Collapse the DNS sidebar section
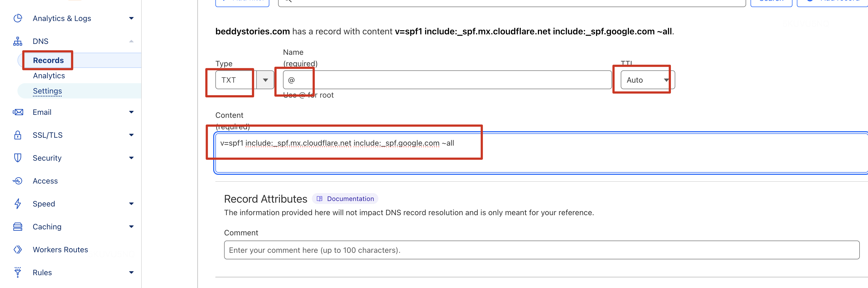Screen dimensions: 868x288 [x=131, y=41]
